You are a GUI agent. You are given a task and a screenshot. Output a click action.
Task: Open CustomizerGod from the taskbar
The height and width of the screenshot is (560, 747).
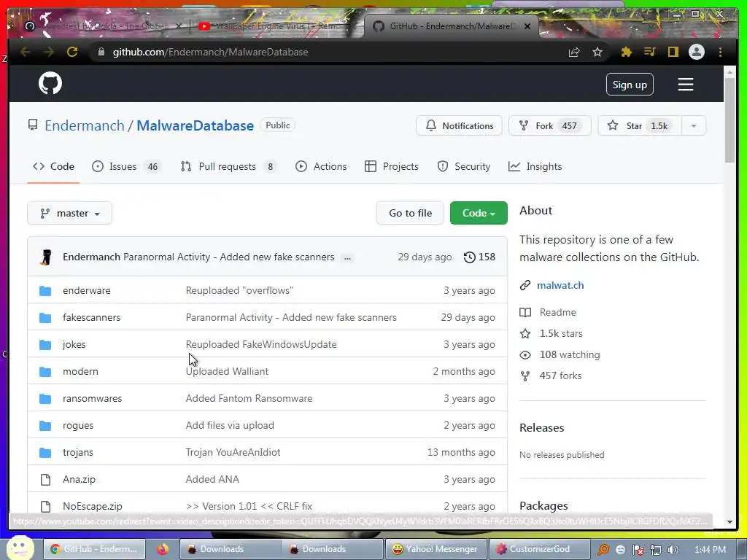click(x=539, y=549)
